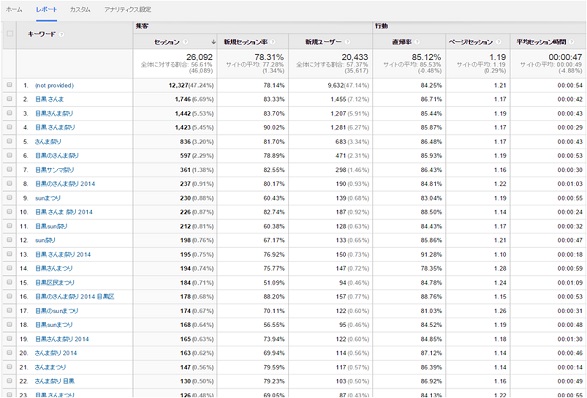Sort by the 直帰率 column header
Screen dimensions: 587x398
[x=402, y=42]
